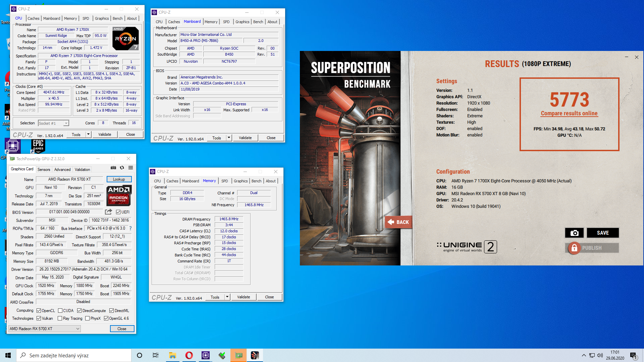This screenshot has width=644, height=362.
Task: Click Validate in CPU-Z Mainboard window
Action: pos(245,138)
